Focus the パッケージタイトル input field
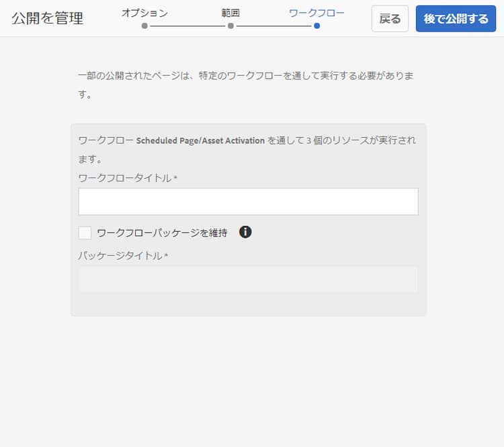Viewport: 504px width, 447px height. click(248, 279)
